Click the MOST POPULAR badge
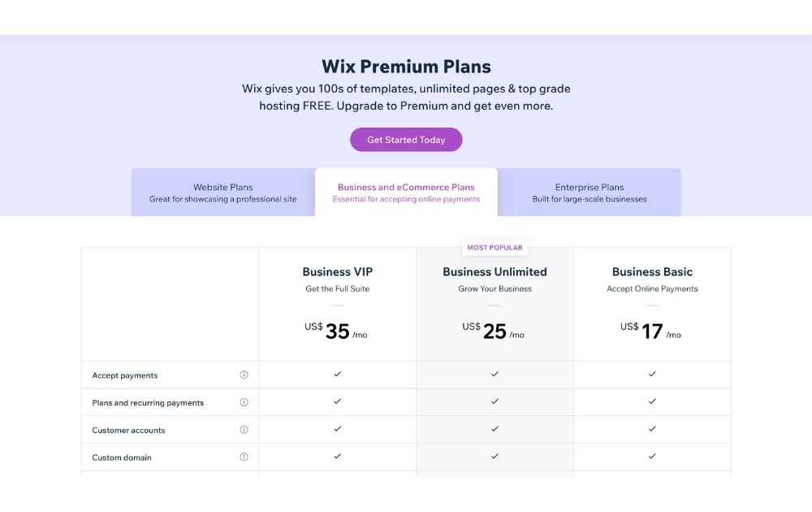The height and width of the screenshot is (512, 812). click(x=495, y=248)
